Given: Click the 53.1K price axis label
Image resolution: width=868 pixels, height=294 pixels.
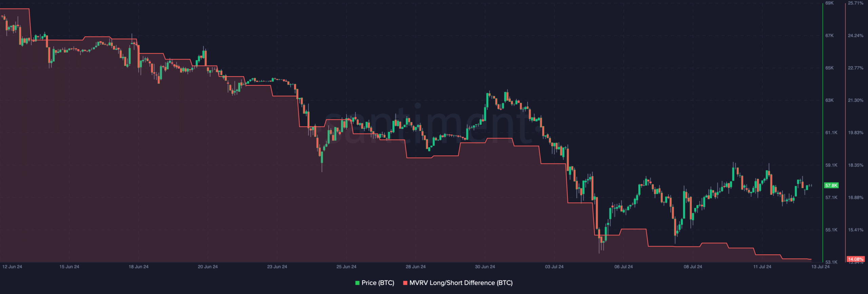Looking at the screenshot, I should (x=831, y=262).
